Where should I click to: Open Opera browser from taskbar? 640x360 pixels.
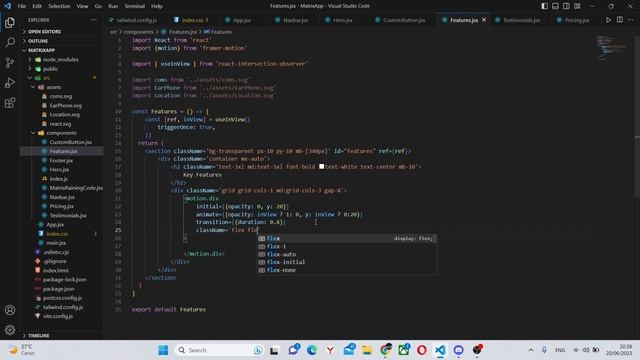click(422, 350)
